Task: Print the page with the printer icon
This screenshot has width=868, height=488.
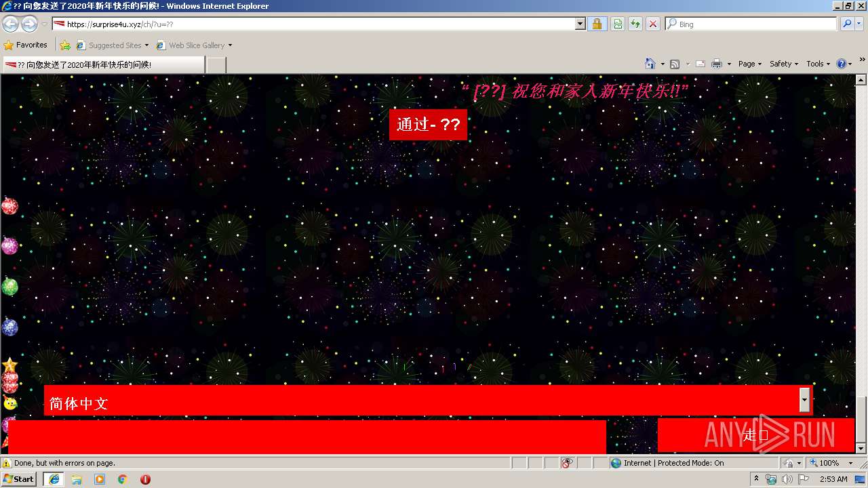Action: (717, 64)
